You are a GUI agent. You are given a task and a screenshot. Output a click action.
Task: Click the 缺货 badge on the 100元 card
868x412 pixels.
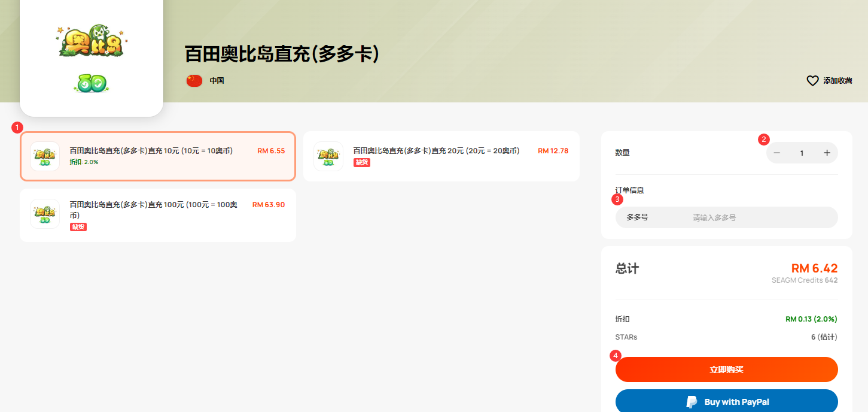[x=78, y=227]
